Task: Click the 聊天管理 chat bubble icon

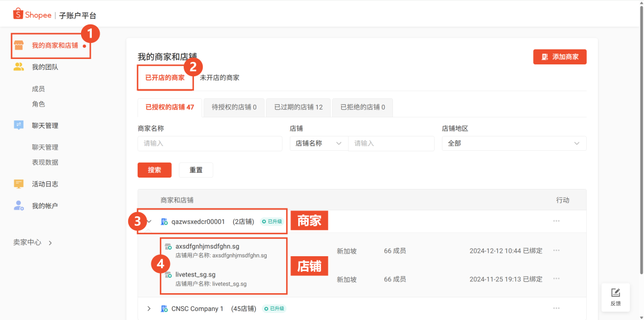Action: [x=18, y=126]
